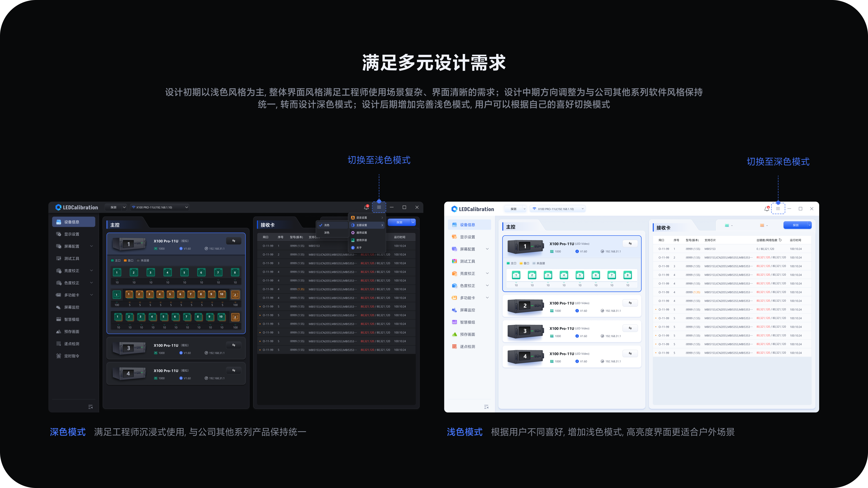Click 显示设置 icon in light window sidebar
868x488 pixels.
coord(454,237)
